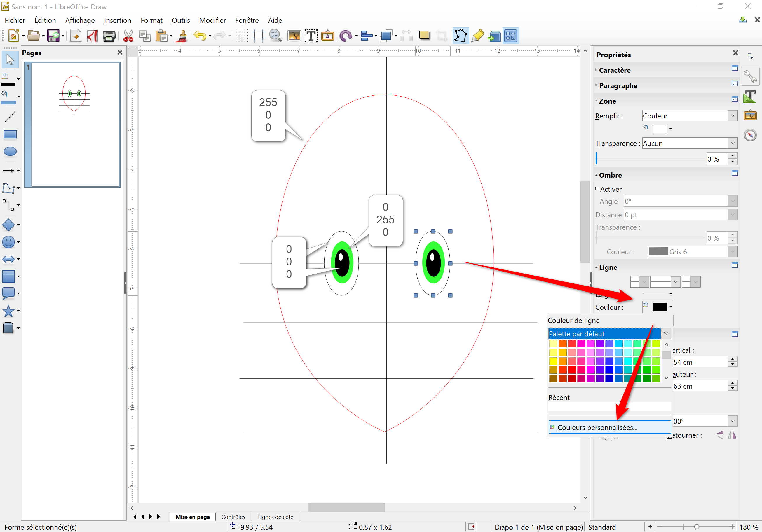Click the zoom slider in status bar
The width and height of the screenshot is (762, 532).
pos(696,527)
